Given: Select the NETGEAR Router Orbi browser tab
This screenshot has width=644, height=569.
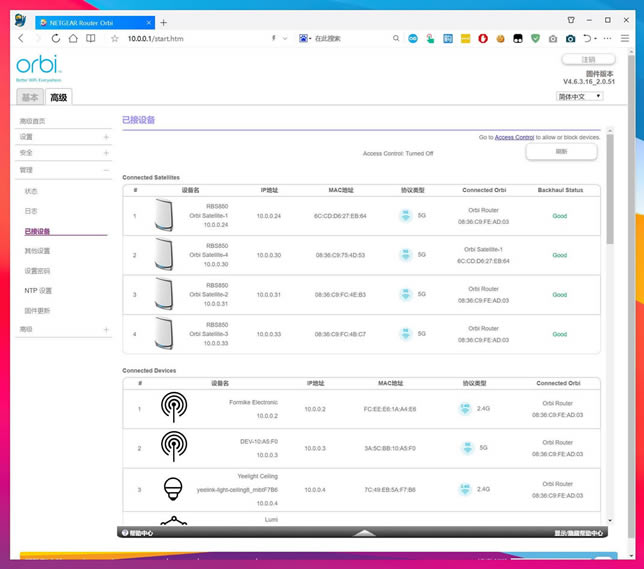Looking at the screenshot, I should 95,23.
